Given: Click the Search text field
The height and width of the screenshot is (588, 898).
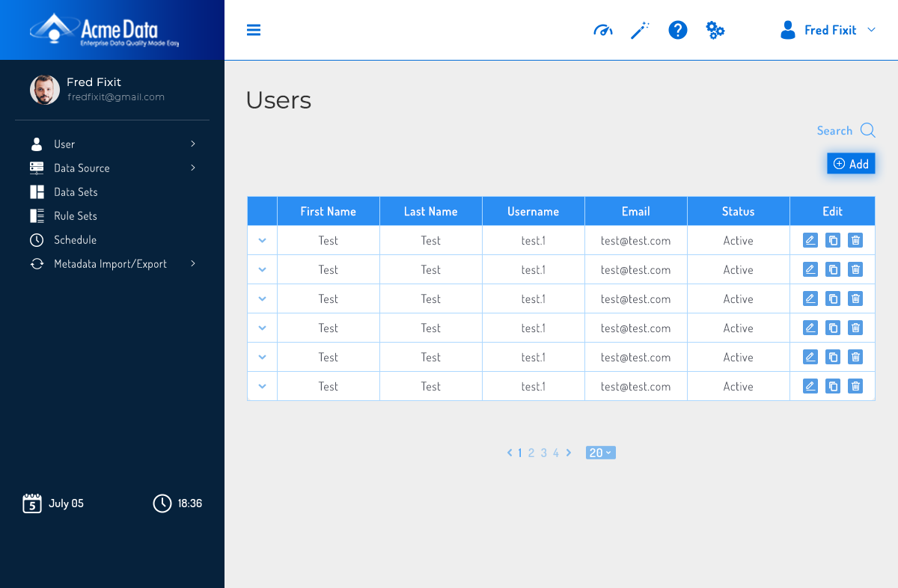Looking at the screenshot, I should pyautogui.click(x=834, y=131).
